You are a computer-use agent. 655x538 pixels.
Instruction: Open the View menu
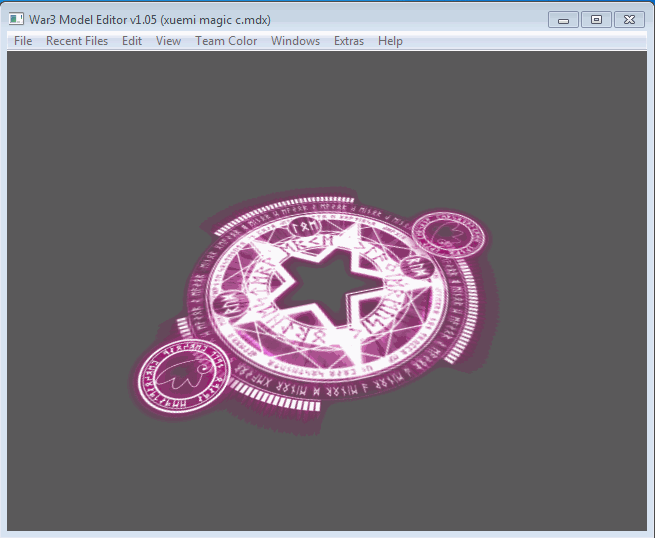tap(168, 41)
